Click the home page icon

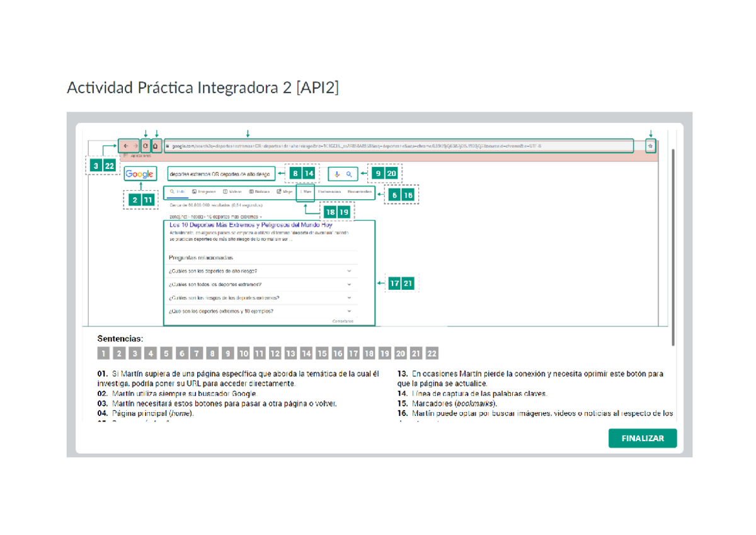tap(156, 146)
